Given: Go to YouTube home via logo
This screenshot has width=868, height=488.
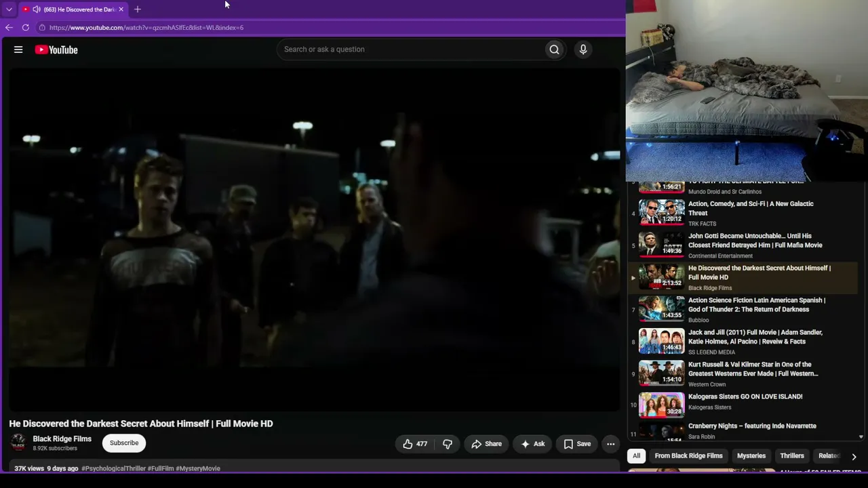Looking at the screenshot, I should tap(56, 49).
